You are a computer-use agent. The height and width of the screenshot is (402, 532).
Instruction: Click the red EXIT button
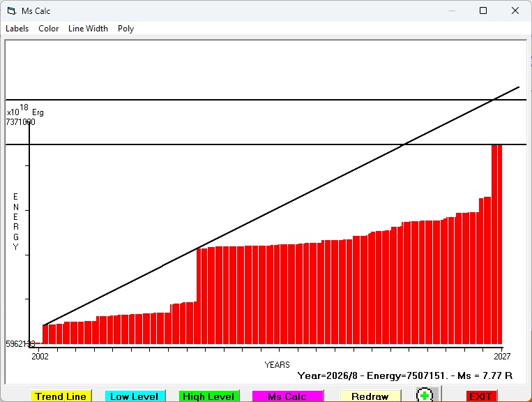(481, 396)
